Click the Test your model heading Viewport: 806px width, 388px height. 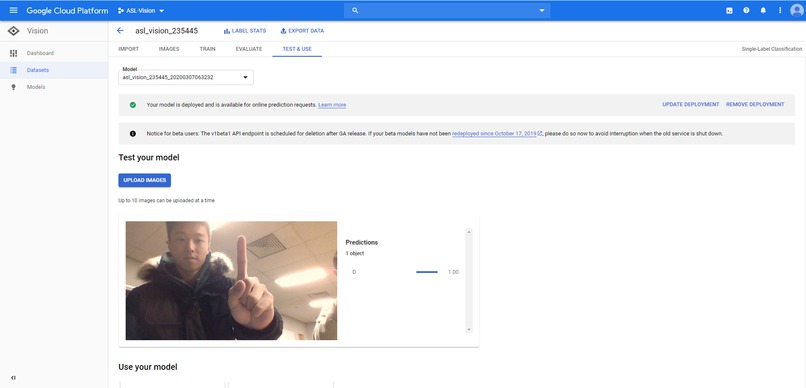[x=149, y=158]
